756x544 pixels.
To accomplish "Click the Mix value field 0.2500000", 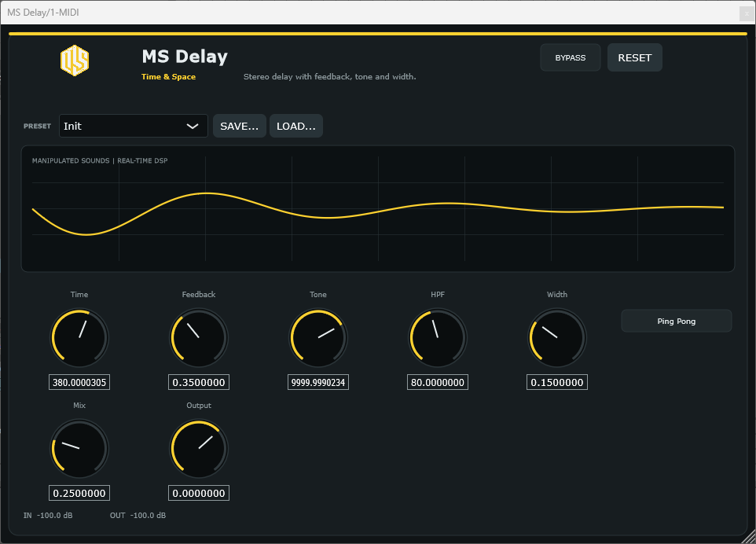I will pyautogui.click(x=79, y=494).
